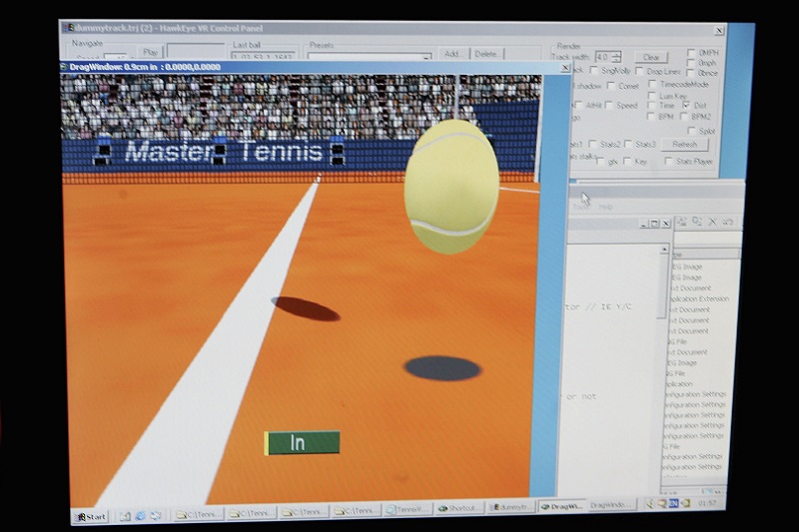The image size is (799, 532).
Task: Click the Delete preset button
Action: [484, 54]
